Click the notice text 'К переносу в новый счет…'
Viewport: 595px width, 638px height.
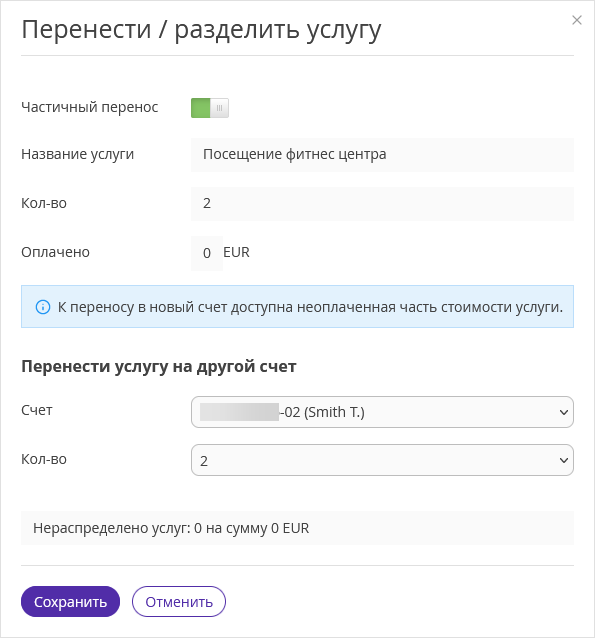click(310, 307)
